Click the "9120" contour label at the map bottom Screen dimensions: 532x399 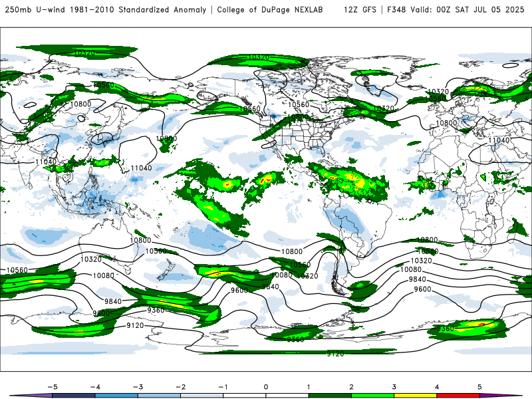click(x=335, y=354)
